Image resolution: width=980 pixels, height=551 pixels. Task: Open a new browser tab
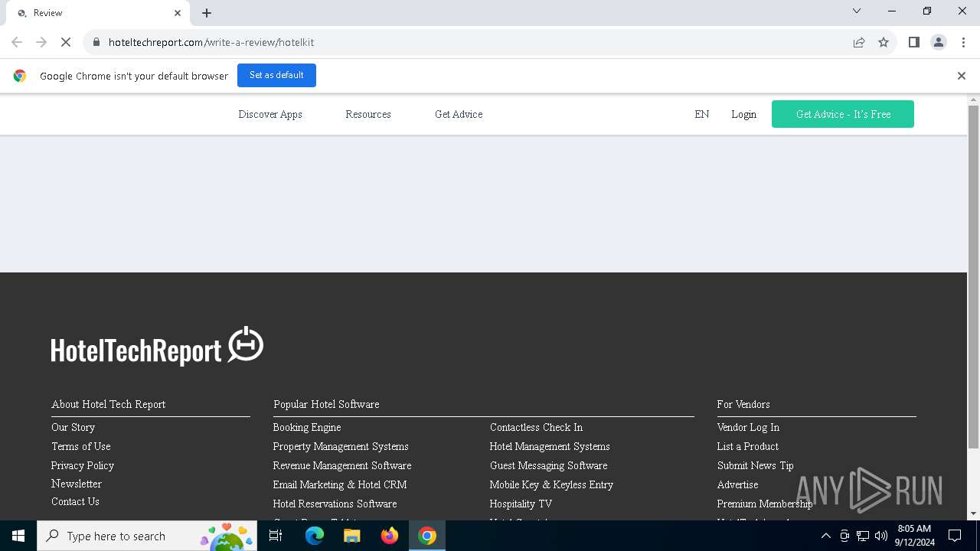click(x=207, y=13)
